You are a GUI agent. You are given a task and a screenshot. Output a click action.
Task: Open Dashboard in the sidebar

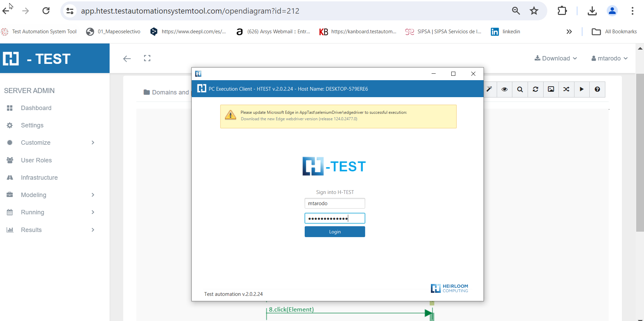[x=36, y=108]
